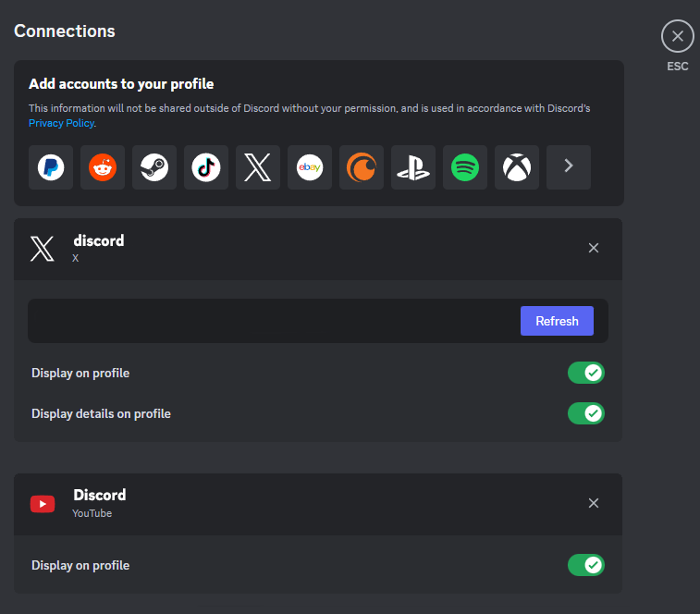
Task: Connect an eBay account
Action: pos(310,167)
